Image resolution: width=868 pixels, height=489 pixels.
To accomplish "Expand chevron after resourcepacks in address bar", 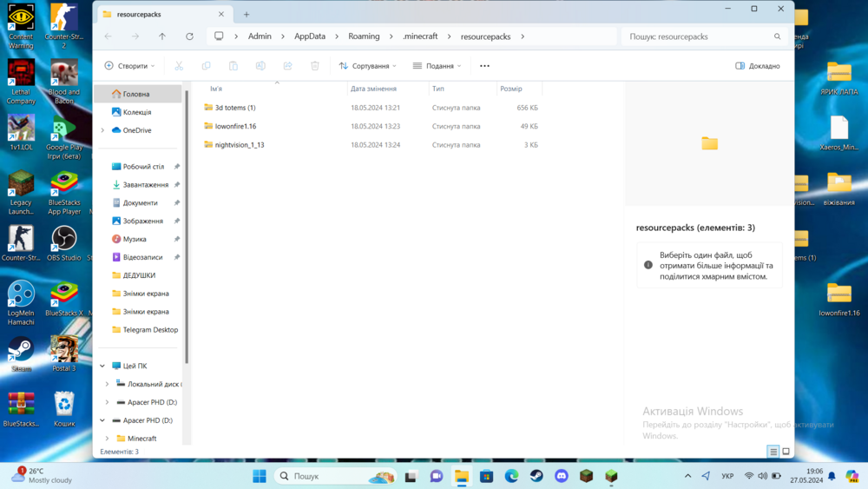I will click(x=523, y=36).
